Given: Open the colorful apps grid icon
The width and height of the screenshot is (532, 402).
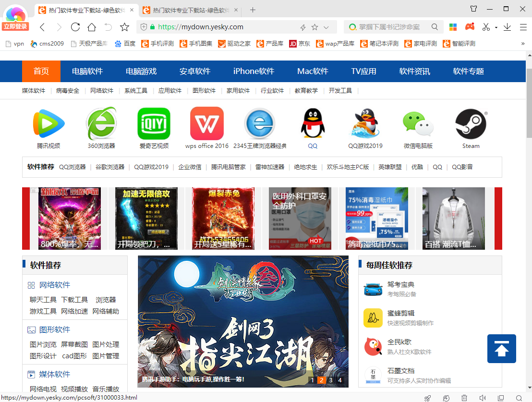Looking at the screenshot, I should (x=453, y=27).
